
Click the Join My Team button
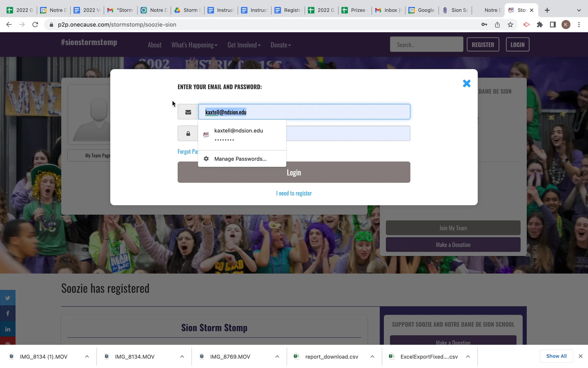[x=453, y=228]
